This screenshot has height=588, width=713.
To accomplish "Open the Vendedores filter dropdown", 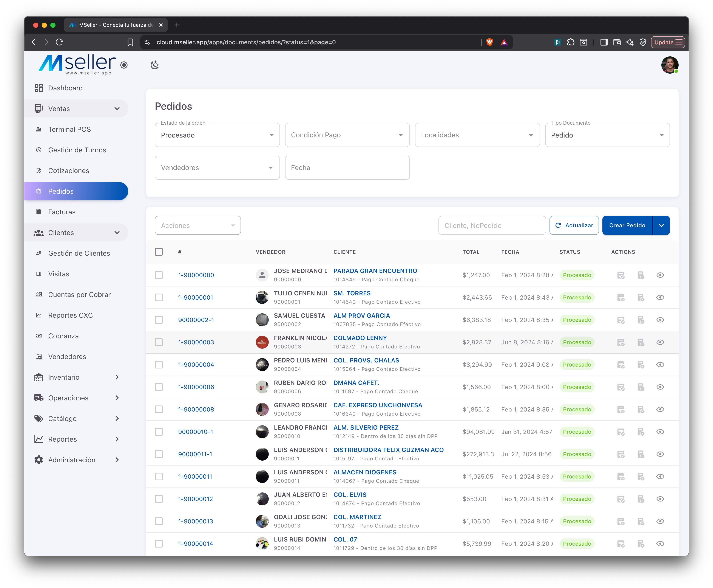I will point(217,168).
